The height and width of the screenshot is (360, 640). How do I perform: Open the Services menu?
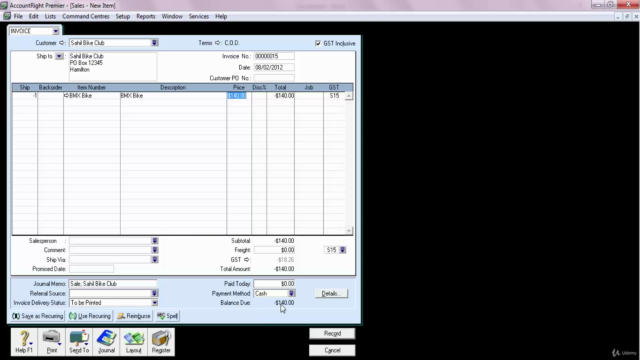[x=199, y=16]
